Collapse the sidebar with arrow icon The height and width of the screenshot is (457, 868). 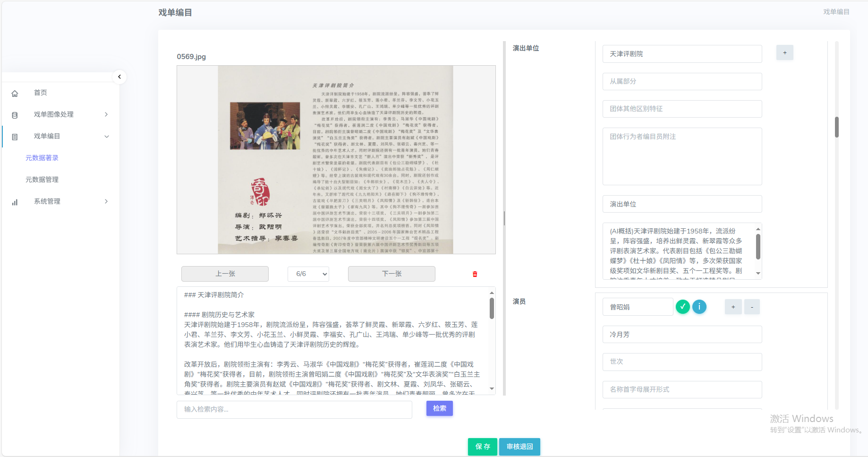pyautogui.click(x=119, y=77)
